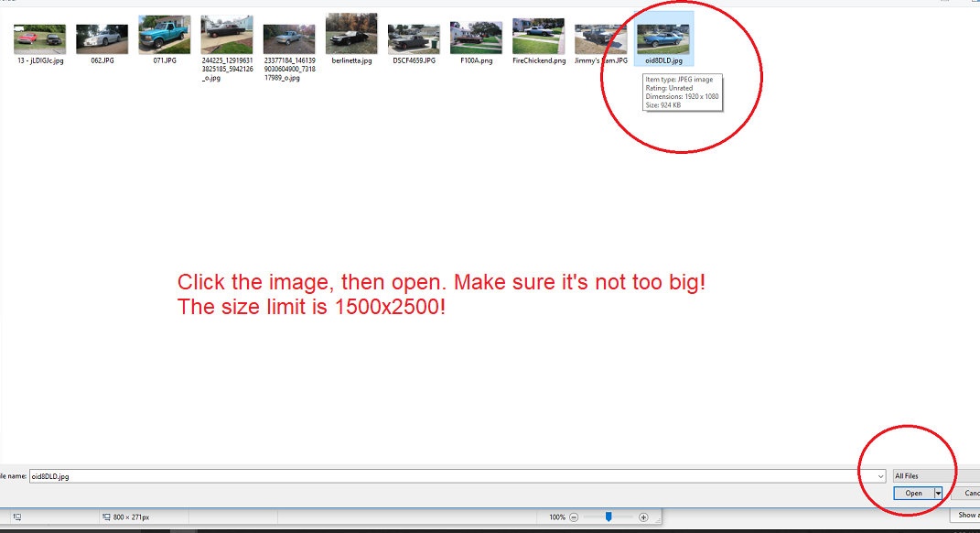Zoom out with the minus icon
The height and width of the screenshot is (533, 980).
click(574, 517)
